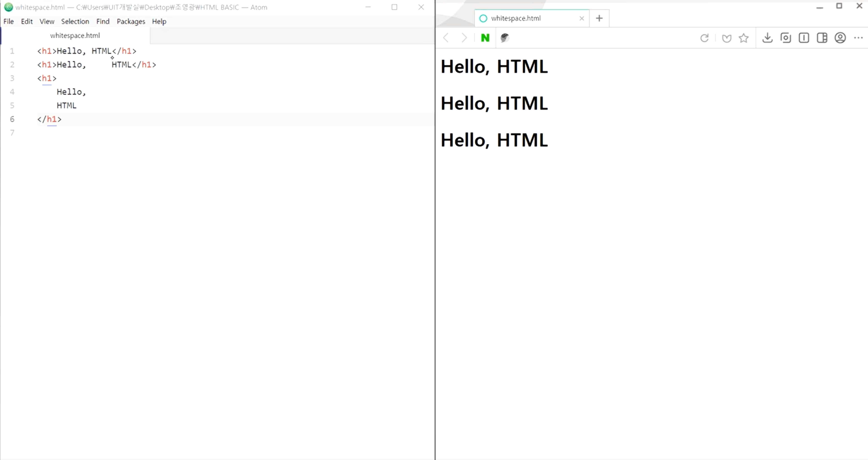Click the site info icon in address bar

(x=504, y=38)
